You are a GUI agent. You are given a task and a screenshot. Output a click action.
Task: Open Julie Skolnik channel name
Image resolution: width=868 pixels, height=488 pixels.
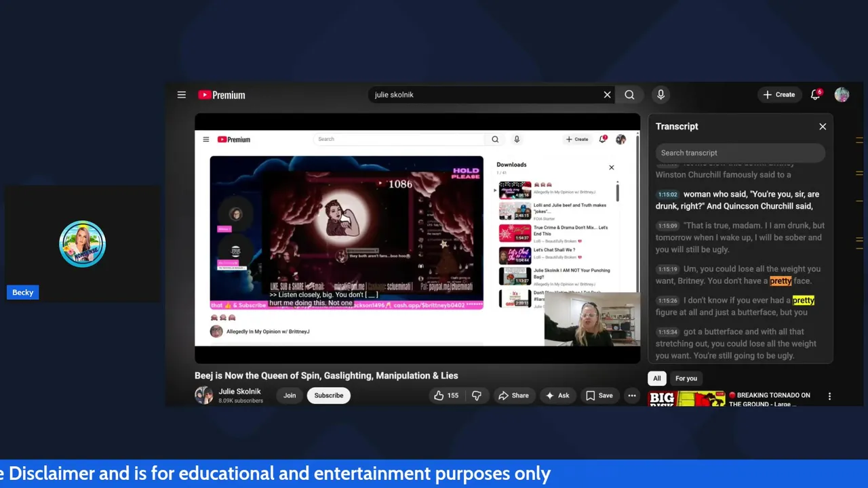tap(239, 391)
